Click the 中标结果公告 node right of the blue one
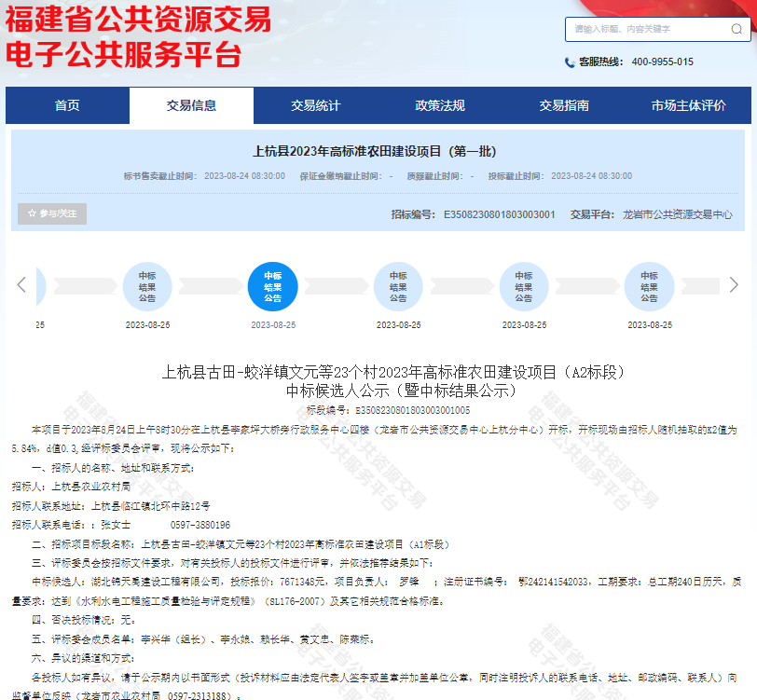Viewport: 757px width, 700px height. click(398, 286)
